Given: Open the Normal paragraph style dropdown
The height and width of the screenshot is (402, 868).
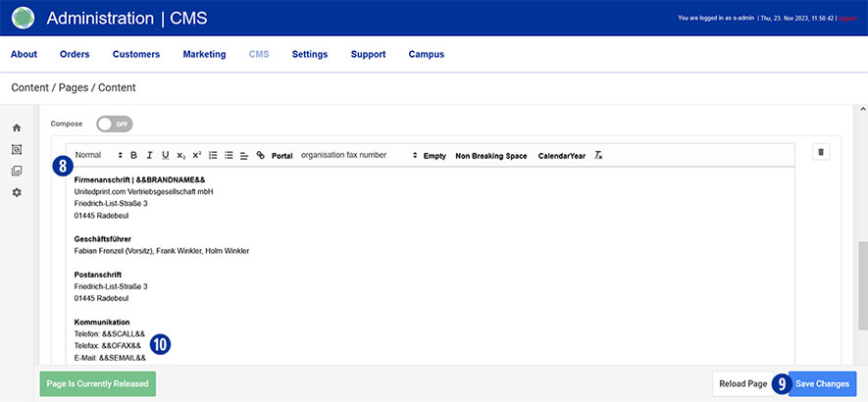Looking at the screenshot, I should coord(98,156).
